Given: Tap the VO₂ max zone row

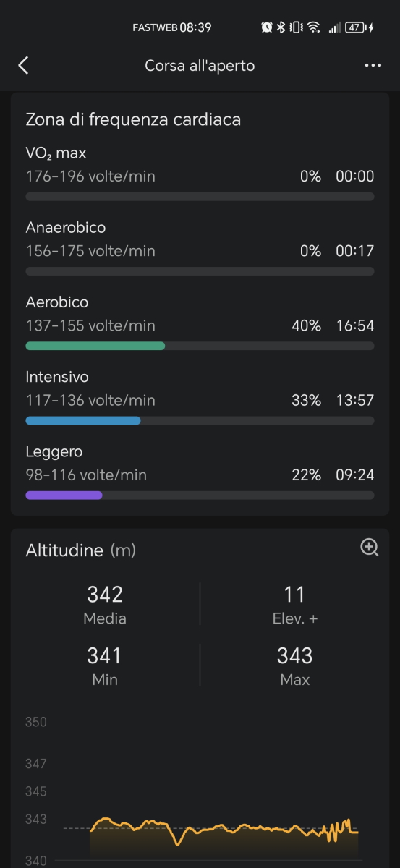Looking at the screenshot, I should [x=200, y=174].
